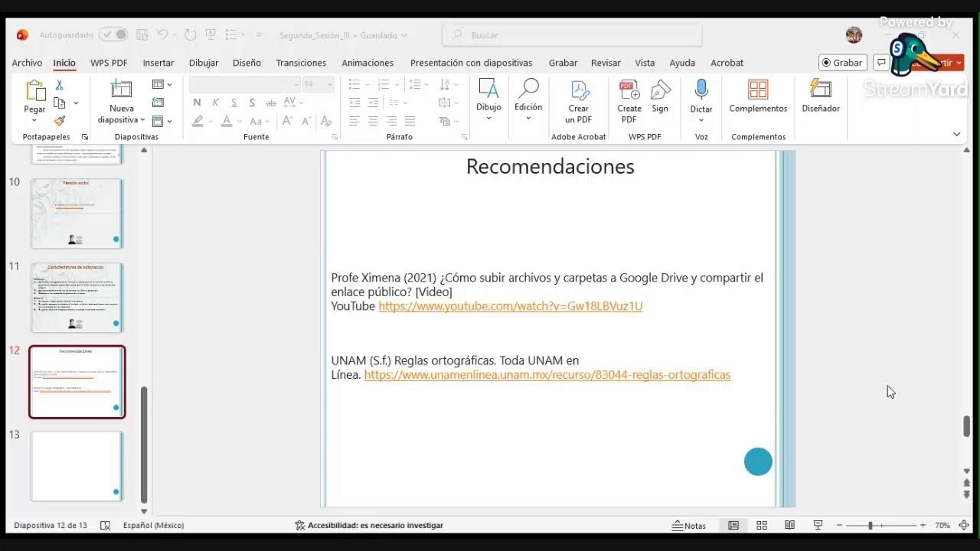980x551 pixels.
Task: Click the Cut scissors icon
Action: (x=60, y=85)
